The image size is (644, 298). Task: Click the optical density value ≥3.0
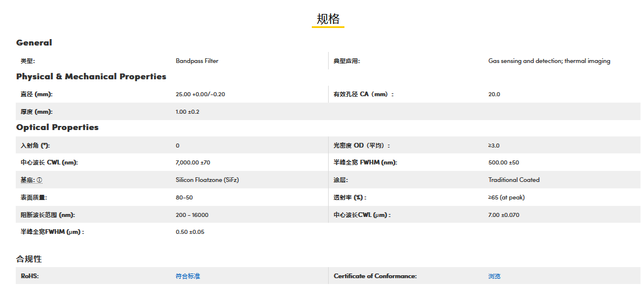tap(494, 145)
